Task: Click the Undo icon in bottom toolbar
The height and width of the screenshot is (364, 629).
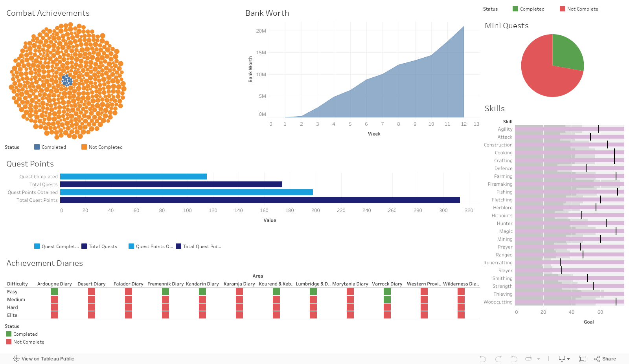Action: click(x=483, y=359)
